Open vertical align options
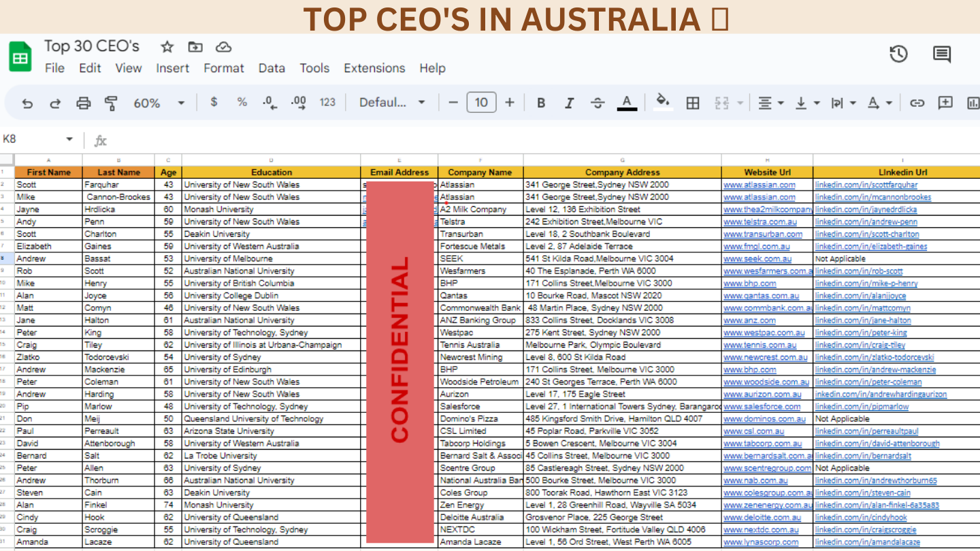 (808, 103)
